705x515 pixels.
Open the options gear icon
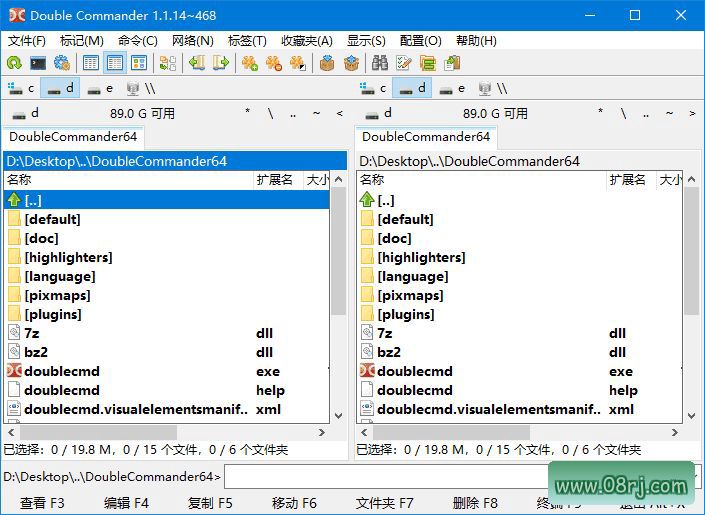point(62,63)
